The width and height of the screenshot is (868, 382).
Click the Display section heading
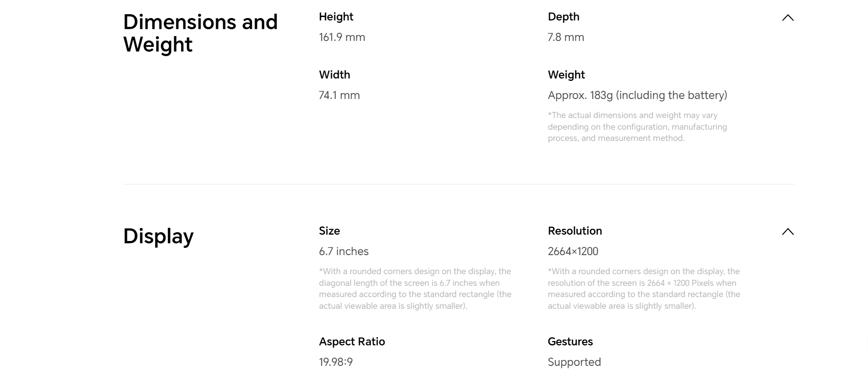tap(158, 237)
